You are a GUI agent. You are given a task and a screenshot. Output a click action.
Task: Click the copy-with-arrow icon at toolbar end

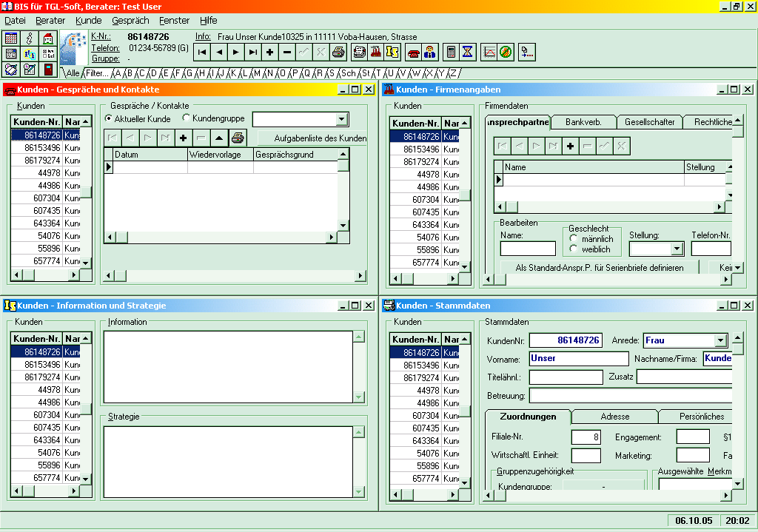tap(526, 53)
